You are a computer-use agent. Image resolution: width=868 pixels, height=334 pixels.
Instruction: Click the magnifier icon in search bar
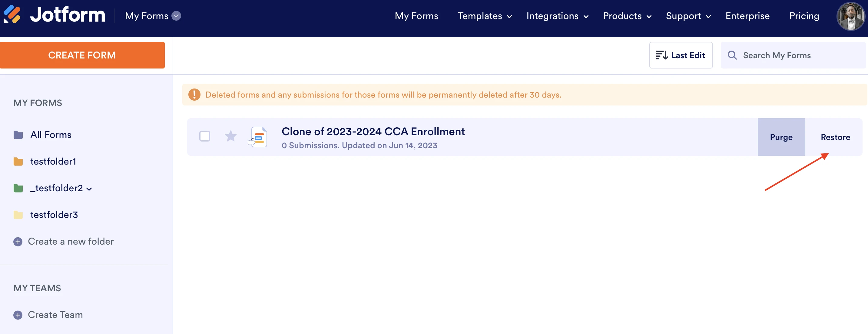pos(732,55)
